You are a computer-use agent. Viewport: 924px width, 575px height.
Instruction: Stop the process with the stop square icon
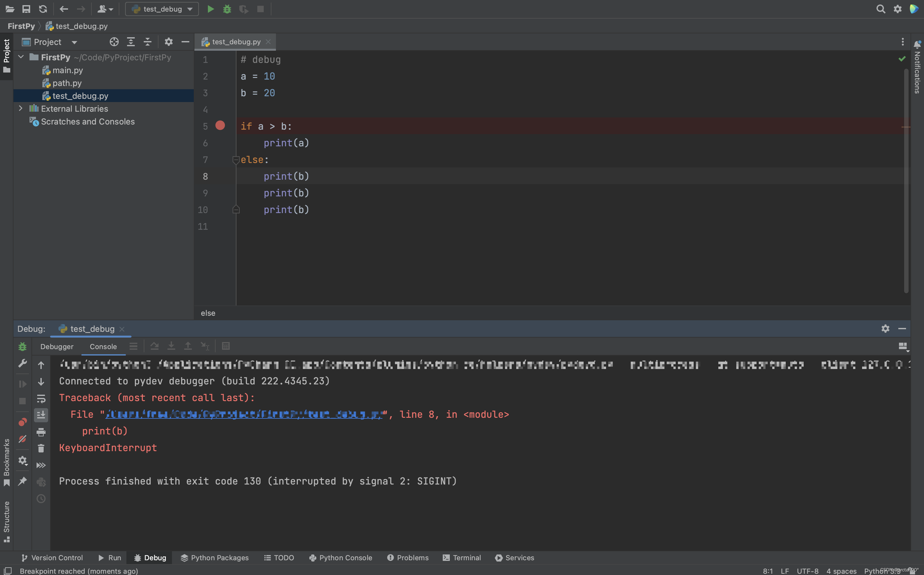click(x=261, y=9)
